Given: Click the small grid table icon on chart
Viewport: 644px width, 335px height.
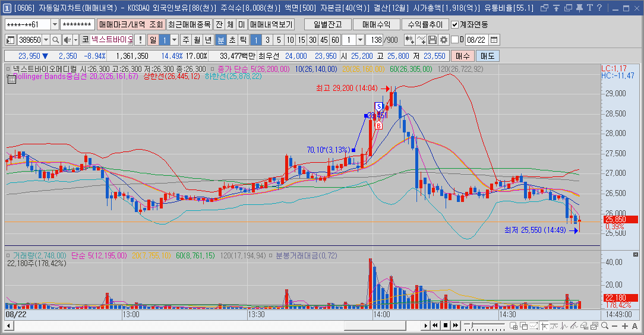Looking at the screenshot, I should point(12,80).
